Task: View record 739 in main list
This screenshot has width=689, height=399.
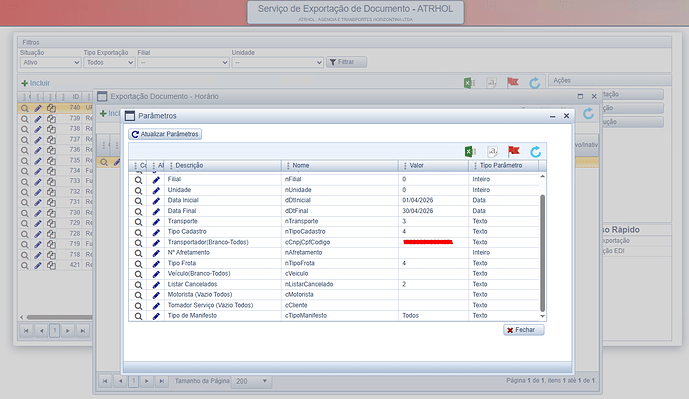Action: [x=25, y=119]
